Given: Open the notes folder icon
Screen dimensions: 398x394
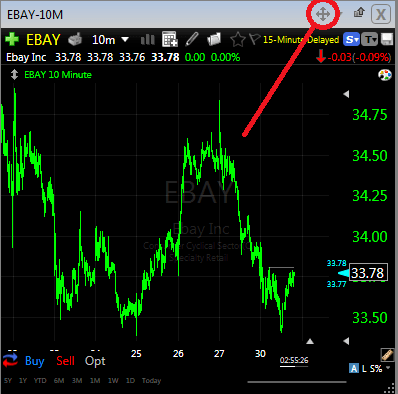Looking at the screenshot, I should tap(214, 39).
